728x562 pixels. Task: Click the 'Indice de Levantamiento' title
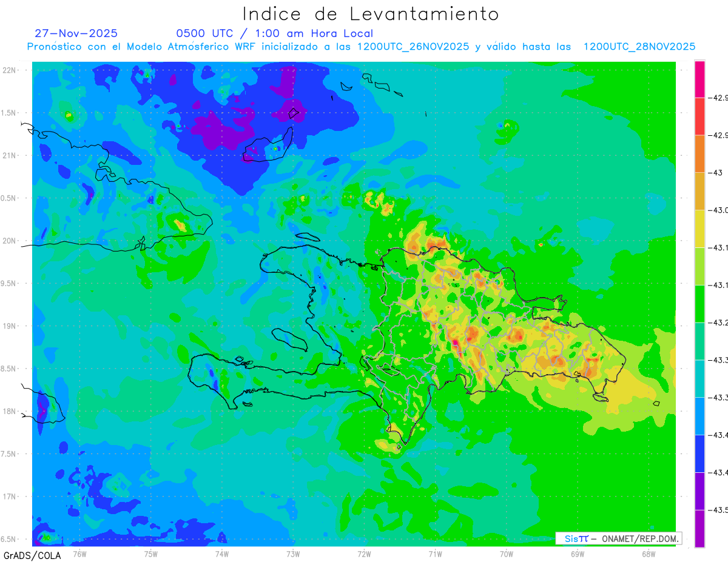pyautogui.click(x=371, y=14)
